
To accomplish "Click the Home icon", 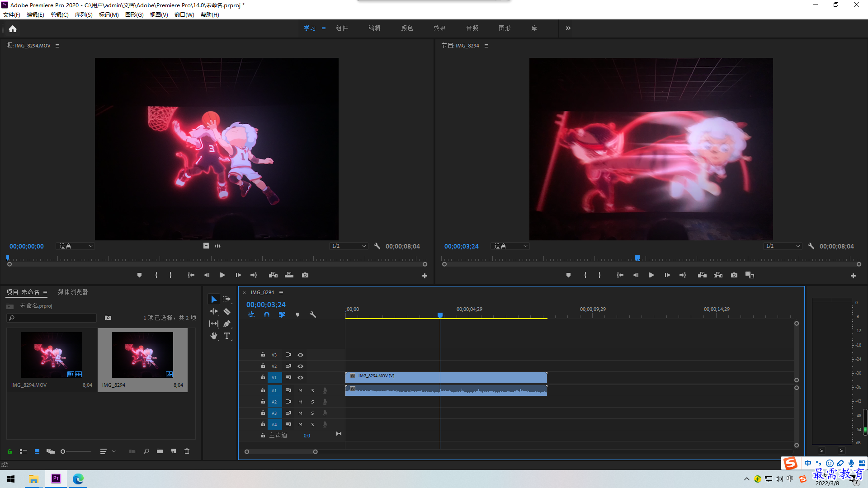I will pyautogui.click(x=13, y=28).
